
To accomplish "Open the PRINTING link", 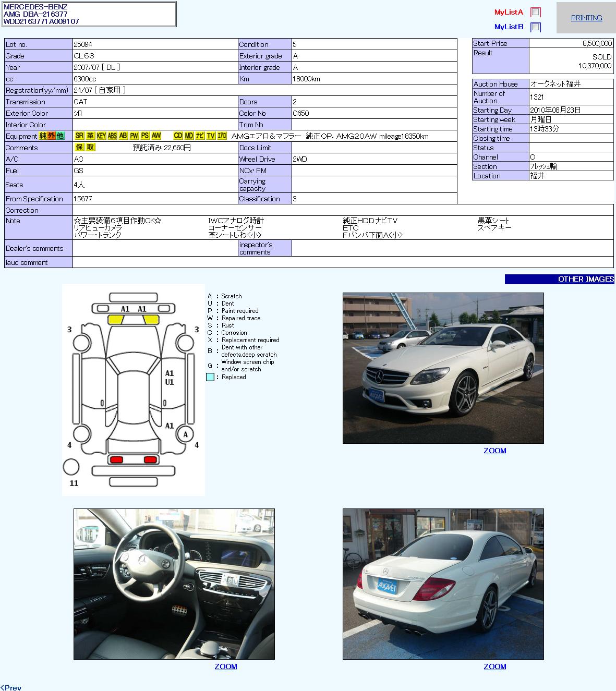I will click(586, 18).
